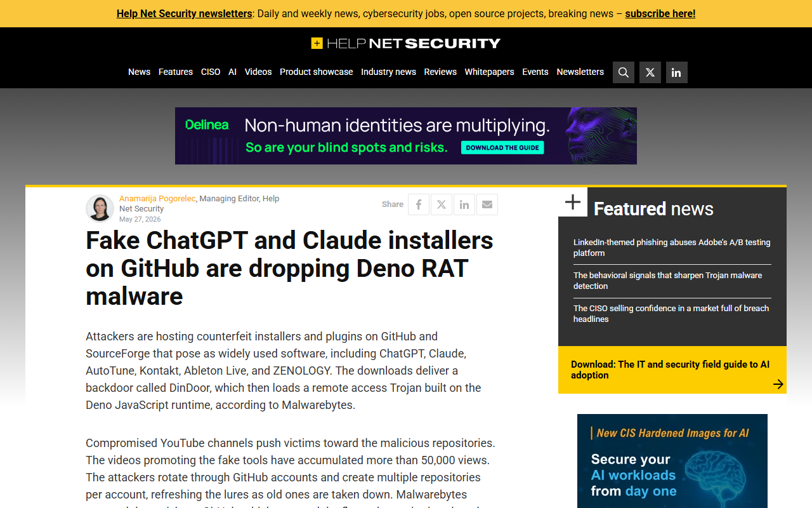Screen dimensions: 812x508
Task: Click the Delinea logo in the banner ad
Action: pos(207,125)
